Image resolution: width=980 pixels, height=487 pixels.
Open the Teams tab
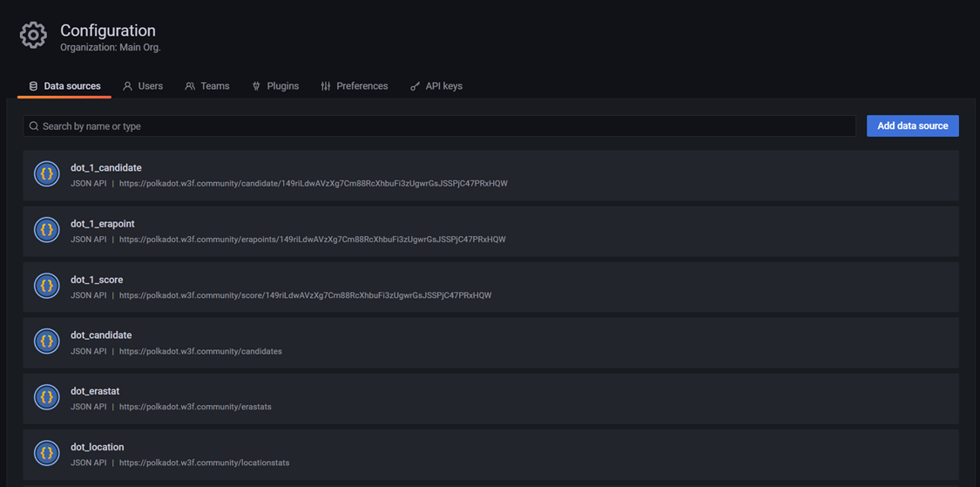click(207, 86)
